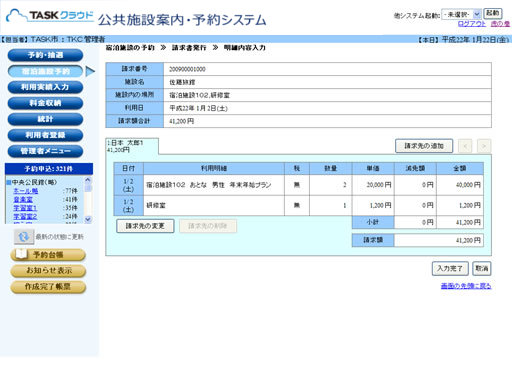Open the 利用実績入力 menu
The image size is (512, 384).
45,87
